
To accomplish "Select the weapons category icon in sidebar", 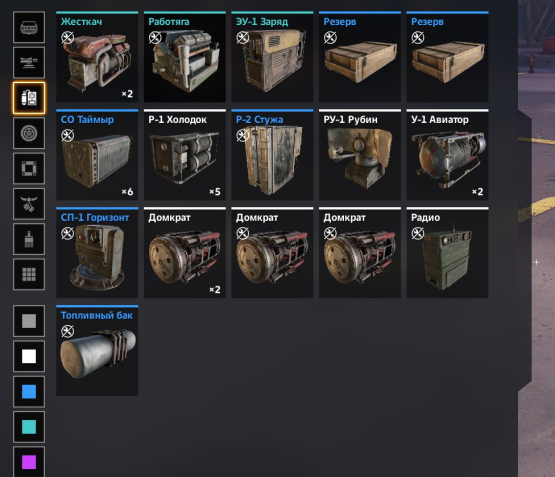I will pyautogui.click(x=29, y=63).
